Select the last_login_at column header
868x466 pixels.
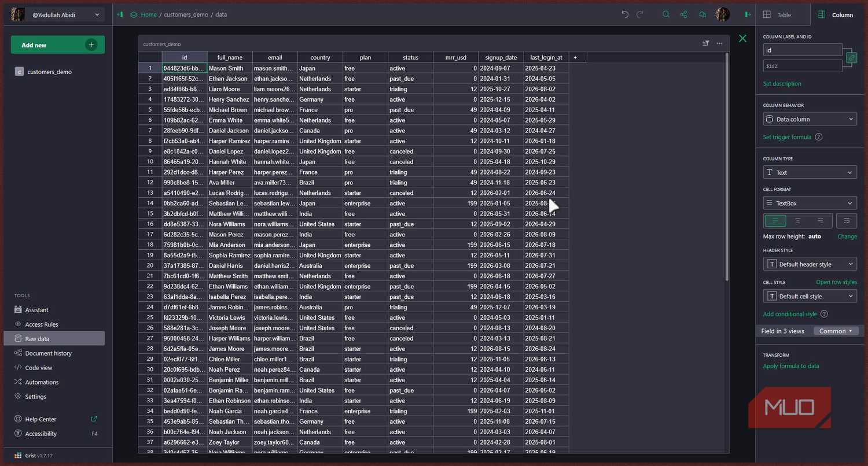[x=546, y=57]
